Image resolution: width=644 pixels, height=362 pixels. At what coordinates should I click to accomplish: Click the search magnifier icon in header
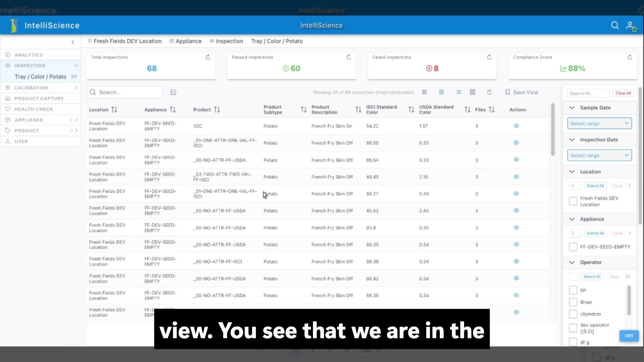pos(614,25)
